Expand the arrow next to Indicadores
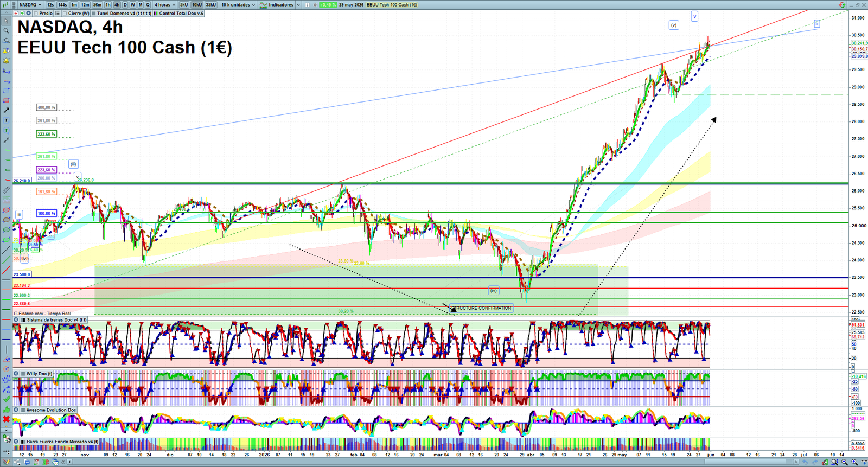Image resolution: width=868 pixels, height=467 pixels. pos(298,5)
